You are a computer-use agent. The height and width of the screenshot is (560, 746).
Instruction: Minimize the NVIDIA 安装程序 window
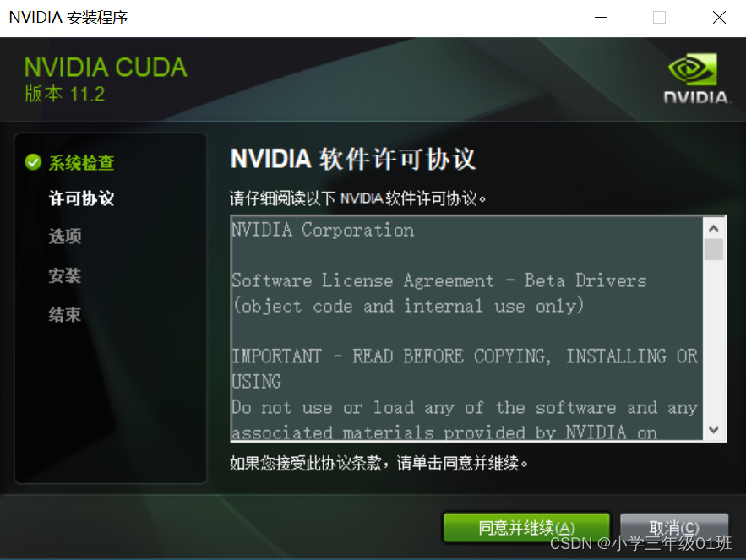601,17
